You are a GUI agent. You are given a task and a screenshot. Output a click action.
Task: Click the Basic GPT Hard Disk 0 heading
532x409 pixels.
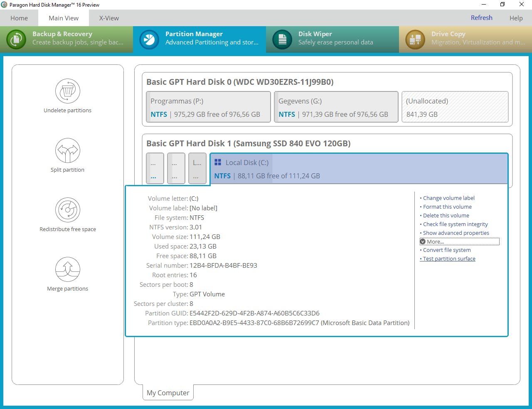(x=240, y=82)
